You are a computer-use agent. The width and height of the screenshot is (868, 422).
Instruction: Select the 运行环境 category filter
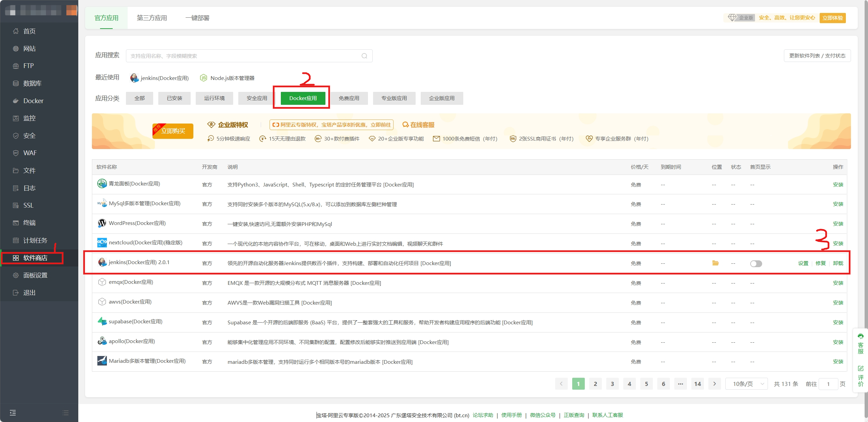tap(214, 98)
